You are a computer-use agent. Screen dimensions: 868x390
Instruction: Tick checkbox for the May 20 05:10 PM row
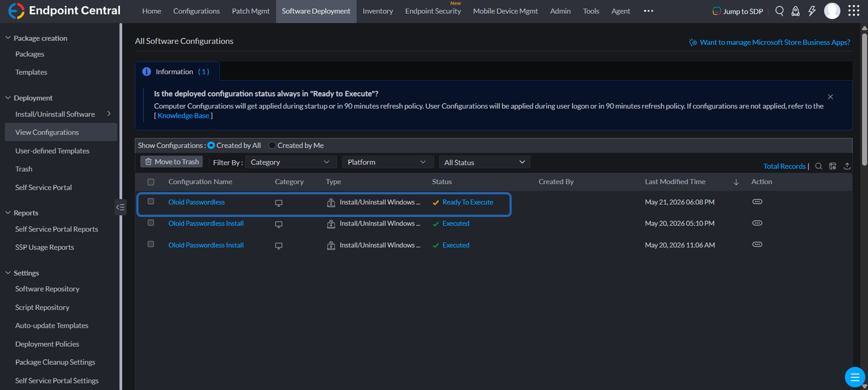click(x=151, y=223)
